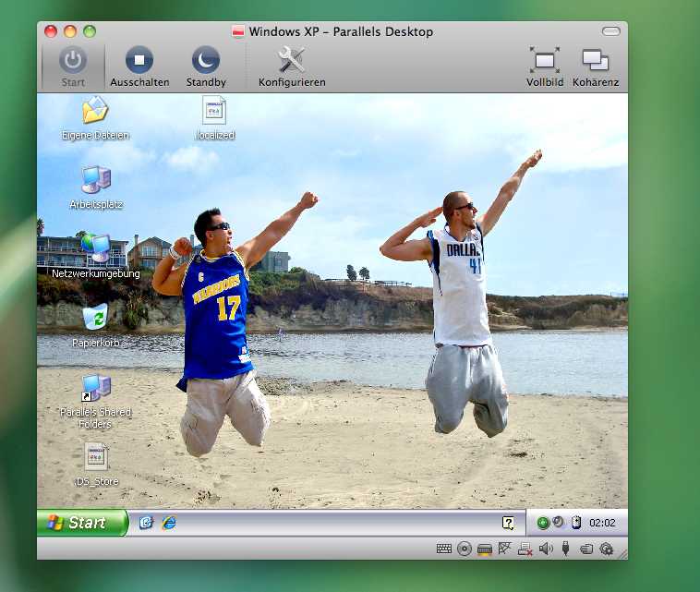Switch to Vollbild mode
Screen dimensions: 700x592
coord(545,67)
